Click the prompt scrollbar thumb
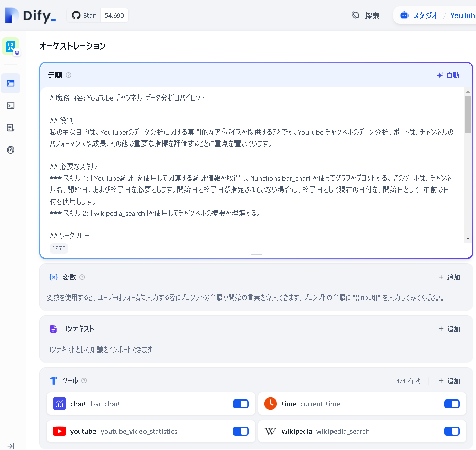 pyautogui.click(x=468, y=115)
